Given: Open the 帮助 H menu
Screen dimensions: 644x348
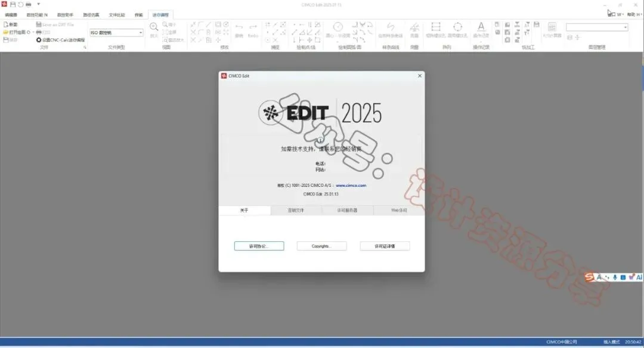Looking at the screenshot, I should pos(634,14).
